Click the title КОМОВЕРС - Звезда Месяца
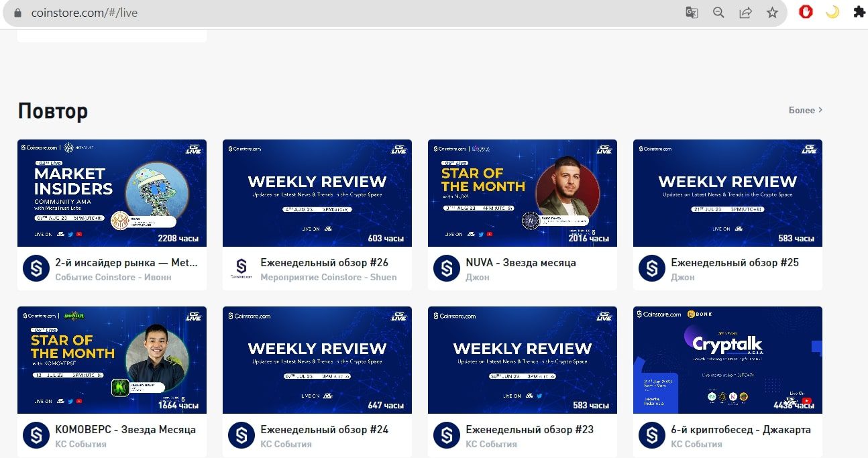 point(125,429)
